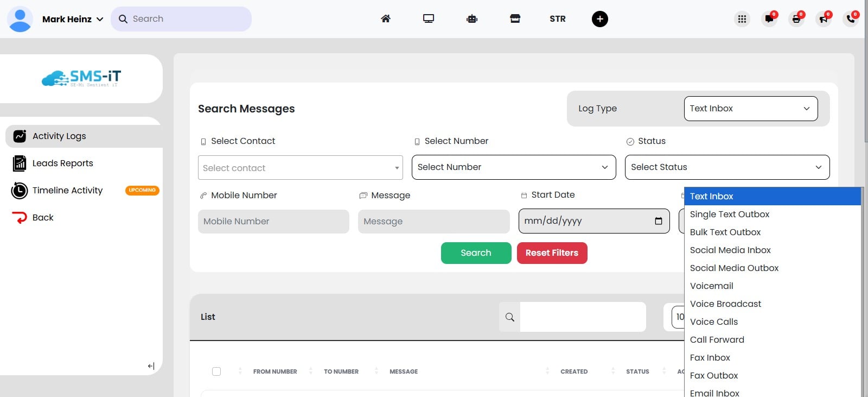Click the red Back arrow icon
This screenshot has height=397, width=868.
pos(20,218)
